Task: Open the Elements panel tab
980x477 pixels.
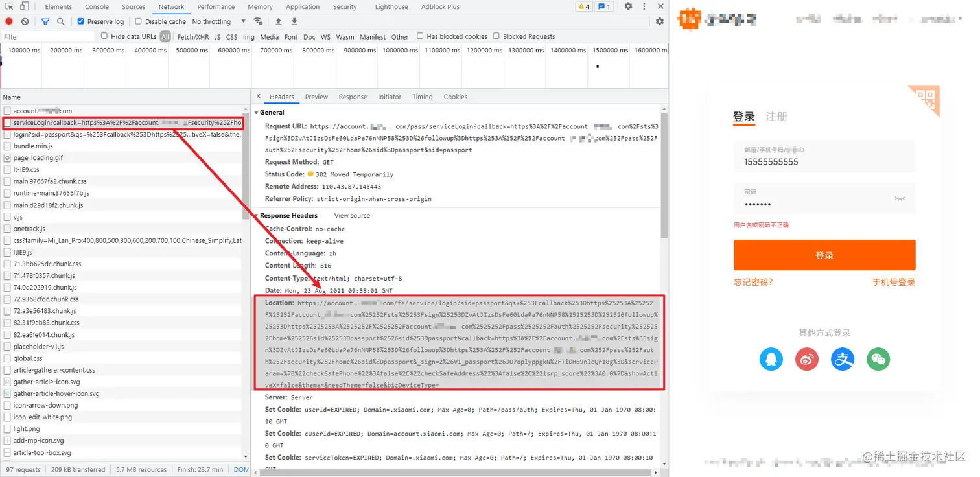Action: pos(58,6)
